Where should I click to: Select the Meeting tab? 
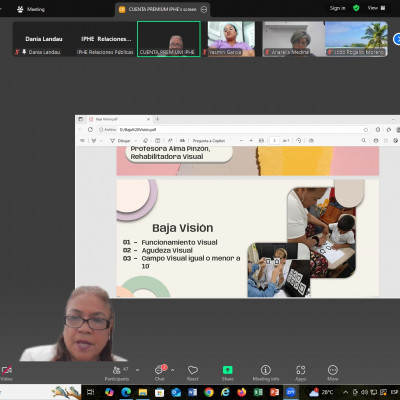click(31, 9)
